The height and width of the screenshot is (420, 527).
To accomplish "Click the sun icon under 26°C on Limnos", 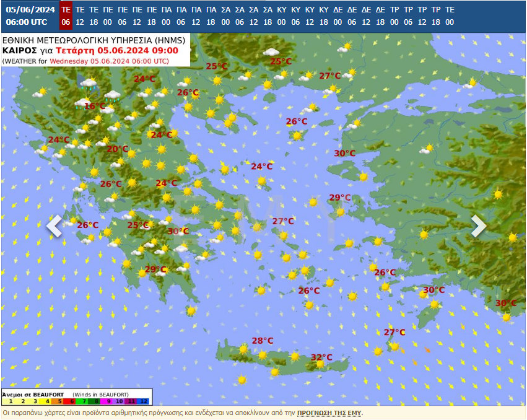I will [297, 136].
